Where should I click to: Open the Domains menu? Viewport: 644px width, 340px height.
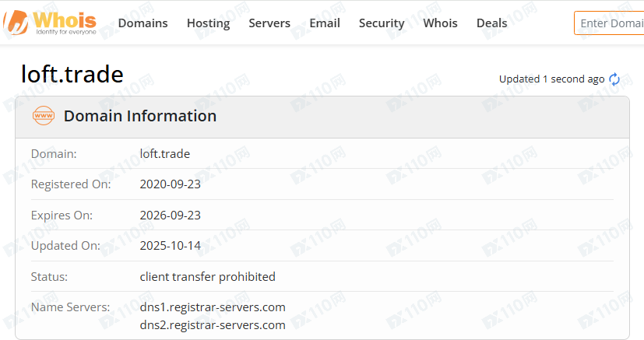(x=143, y=23)
